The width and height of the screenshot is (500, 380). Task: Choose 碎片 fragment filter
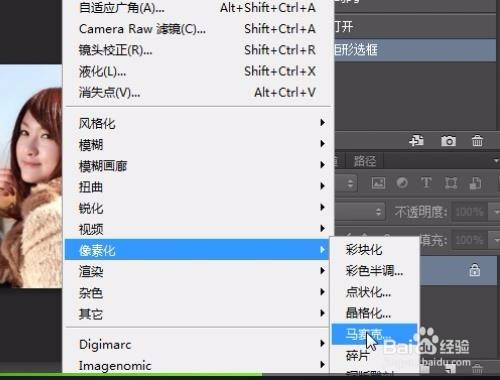[374, 355]
